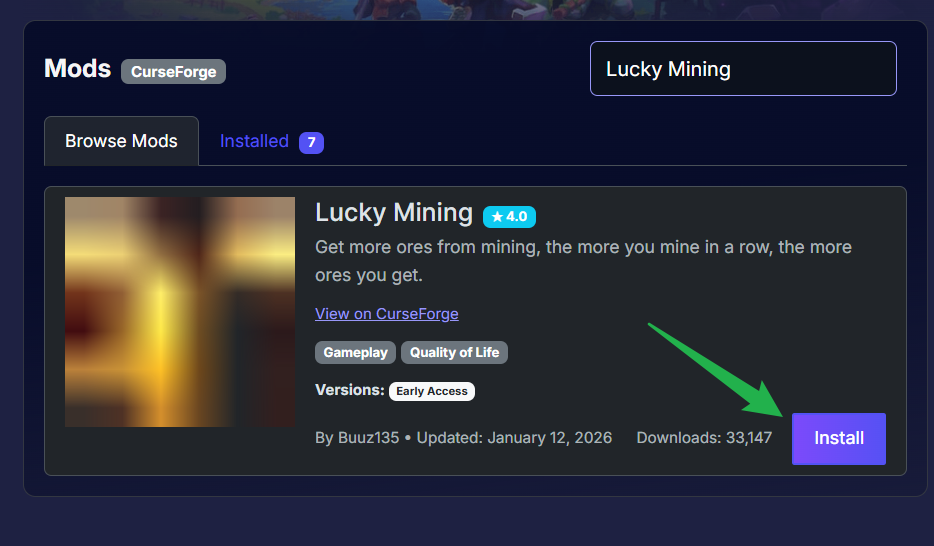Click the Lucky Mining mod title
The image size is (934, 546).
(x=394, y=213)
